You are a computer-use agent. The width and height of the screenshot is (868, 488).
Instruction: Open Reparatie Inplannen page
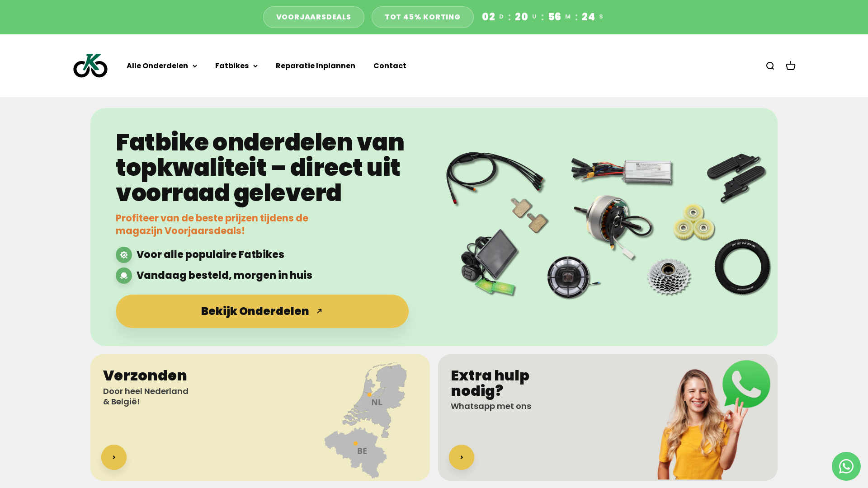tap(316, 66)
